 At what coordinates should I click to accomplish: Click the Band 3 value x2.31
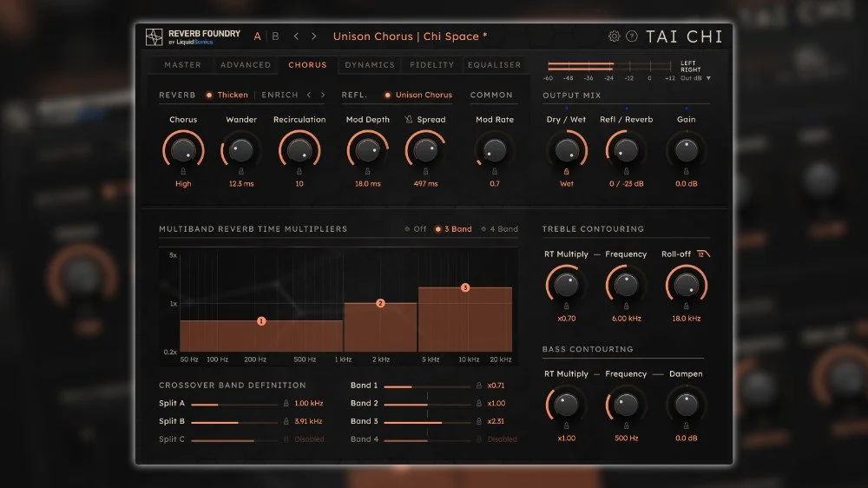[496, 421]
